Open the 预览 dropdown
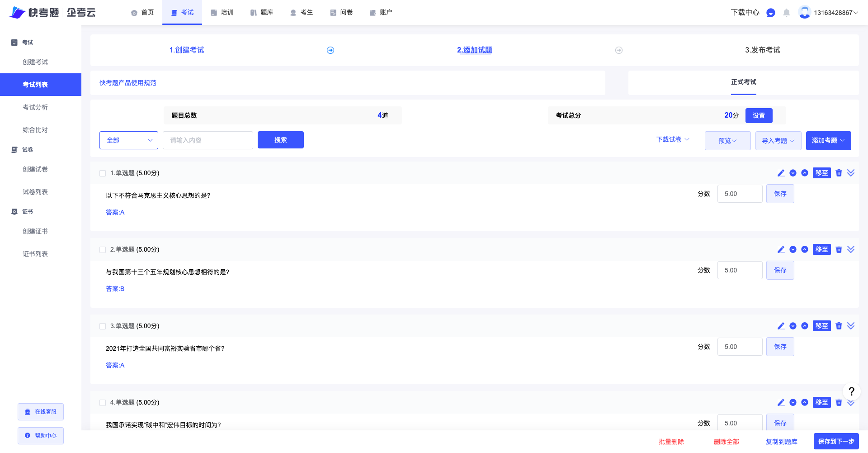This screenshot has width=868, height=453. pos(727,141)
